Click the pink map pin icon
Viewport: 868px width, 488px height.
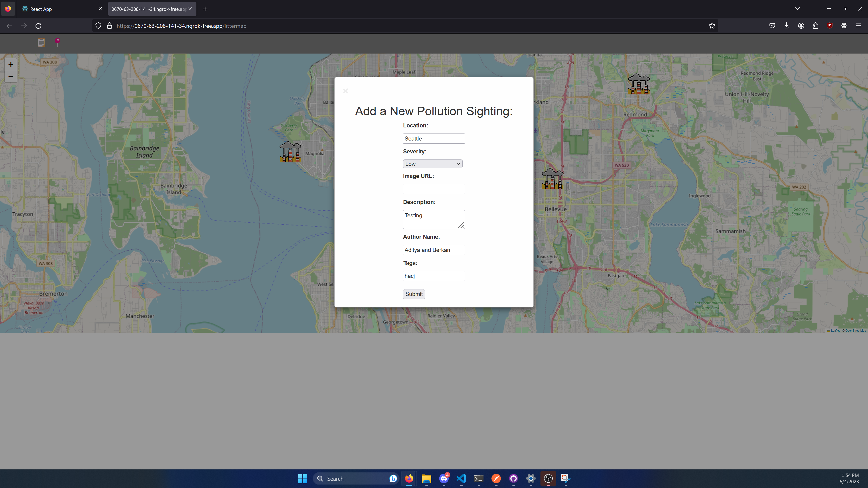(x=58, y=42)
